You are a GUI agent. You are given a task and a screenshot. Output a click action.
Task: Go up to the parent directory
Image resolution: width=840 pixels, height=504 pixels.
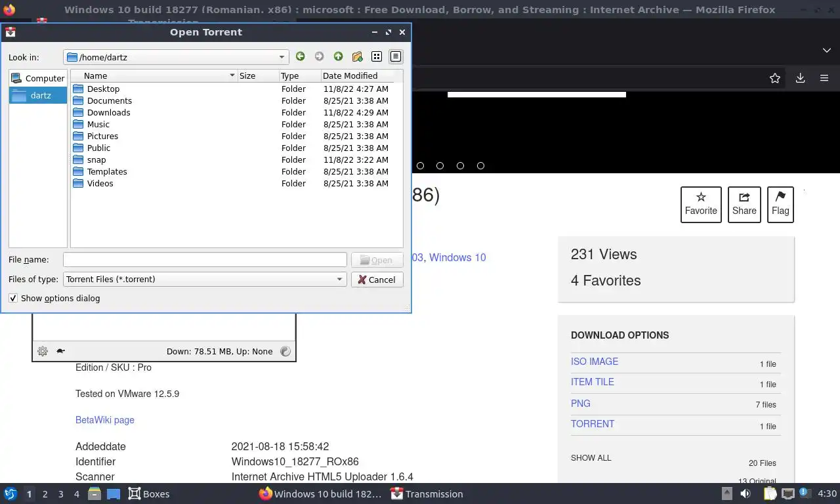click(x=338, y=56)
